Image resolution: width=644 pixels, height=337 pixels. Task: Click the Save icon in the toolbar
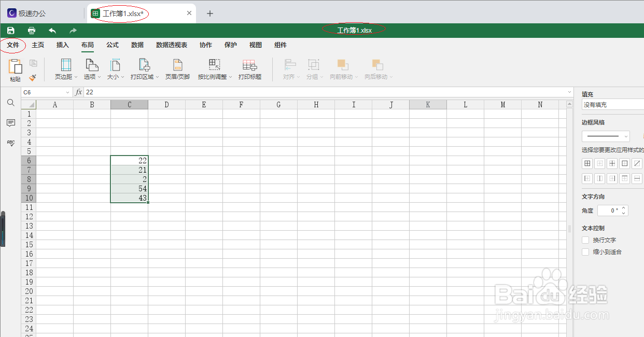[10, 30]
